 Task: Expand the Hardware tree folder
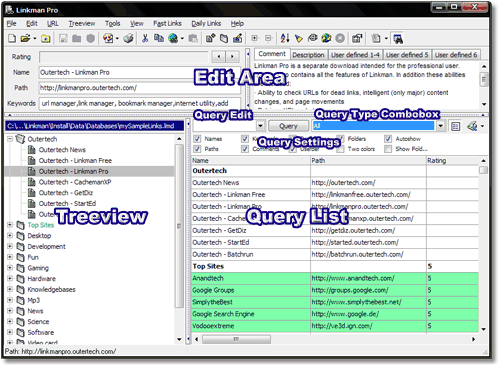pos(10,279)
